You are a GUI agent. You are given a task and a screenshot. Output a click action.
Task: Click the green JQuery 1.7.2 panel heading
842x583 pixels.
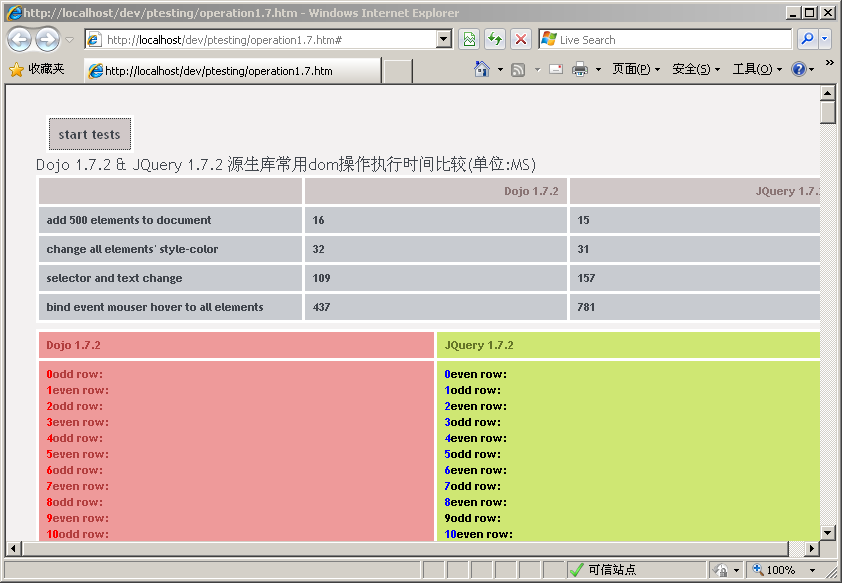[x=628, y=345]
